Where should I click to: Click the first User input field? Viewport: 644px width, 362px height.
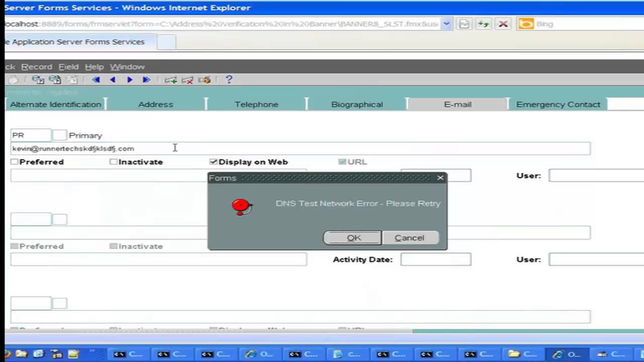[x=596, y=175]
